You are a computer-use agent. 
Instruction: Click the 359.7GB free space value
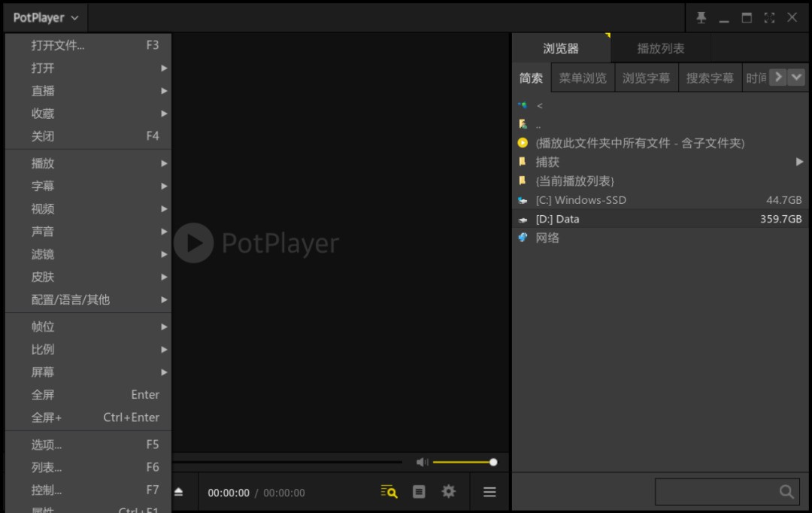[781, 219]
